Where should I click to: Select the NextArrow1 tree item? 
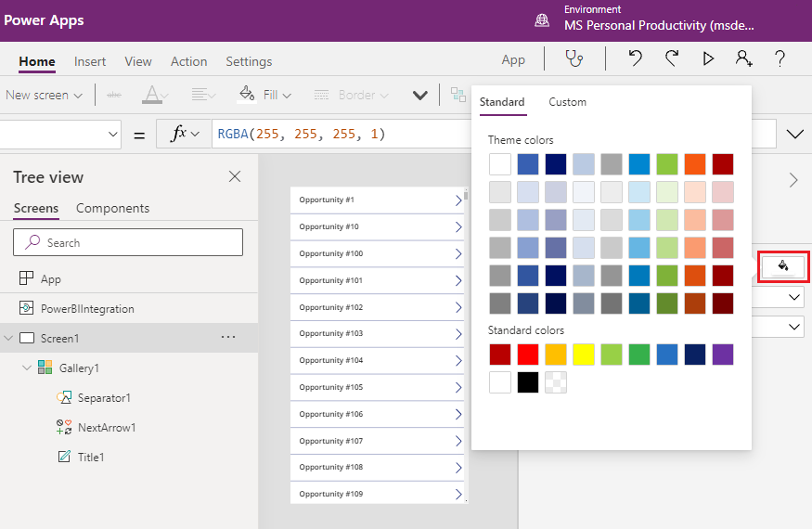coord(106,428)
